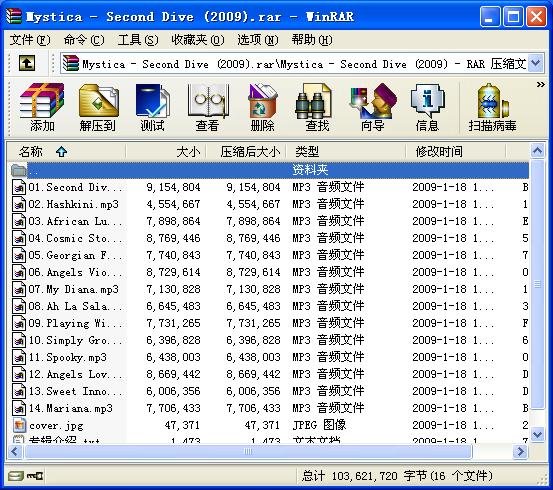Image resolution: width=553 pixels, height=490 pixels.
Task: Click vertical scrollbar up arrow
Action: 537,151
